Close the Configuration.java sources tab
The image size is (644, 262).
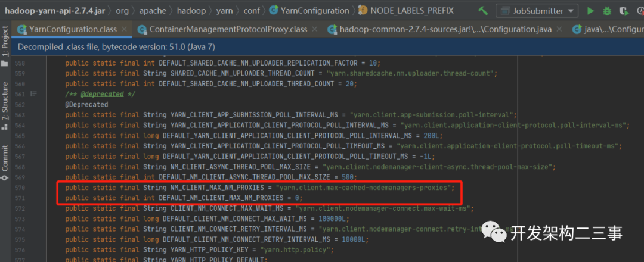pos(559,30)
